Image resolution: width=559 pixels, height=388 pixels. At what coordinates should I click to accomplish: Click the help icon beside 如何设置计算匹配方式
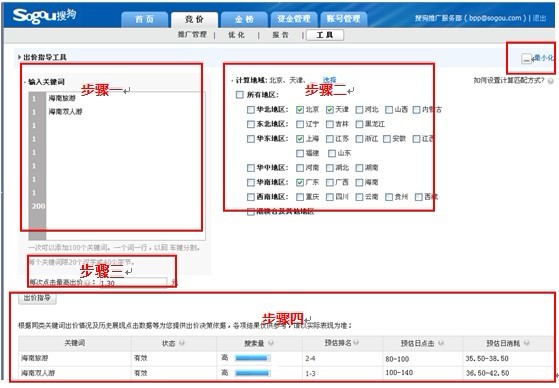point(550,81)
